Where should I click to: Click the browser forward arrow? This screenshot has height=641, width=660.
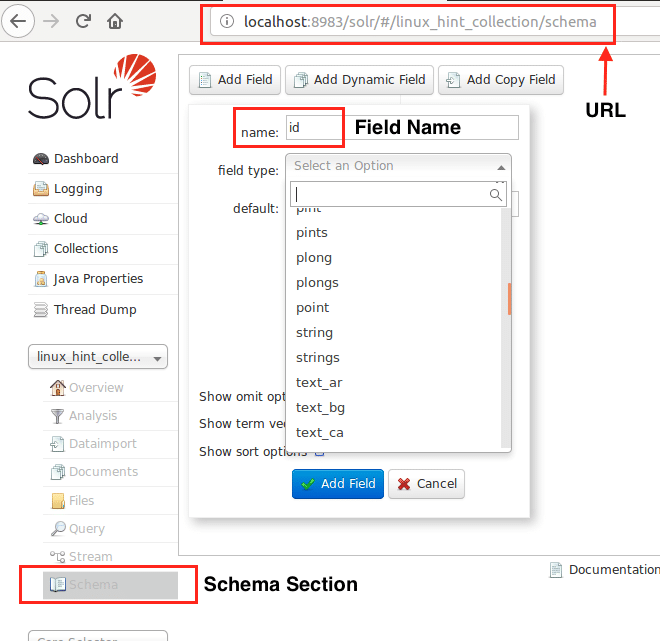coord(51,21)
